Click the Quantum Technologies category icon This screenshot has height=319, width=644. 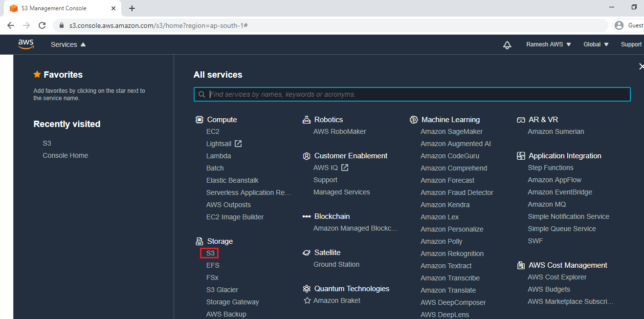pos(307,289)
